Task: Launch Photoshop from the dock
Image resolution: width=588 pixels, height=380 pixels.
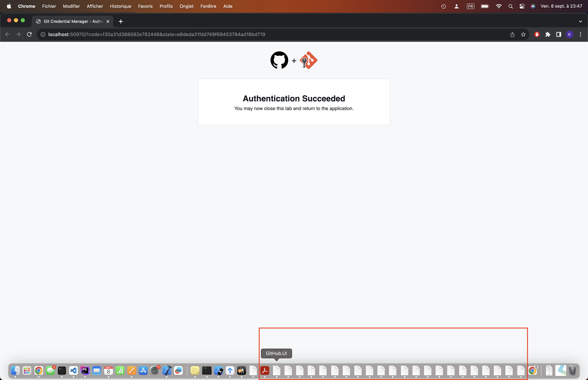Action: (x=85, y=371)
